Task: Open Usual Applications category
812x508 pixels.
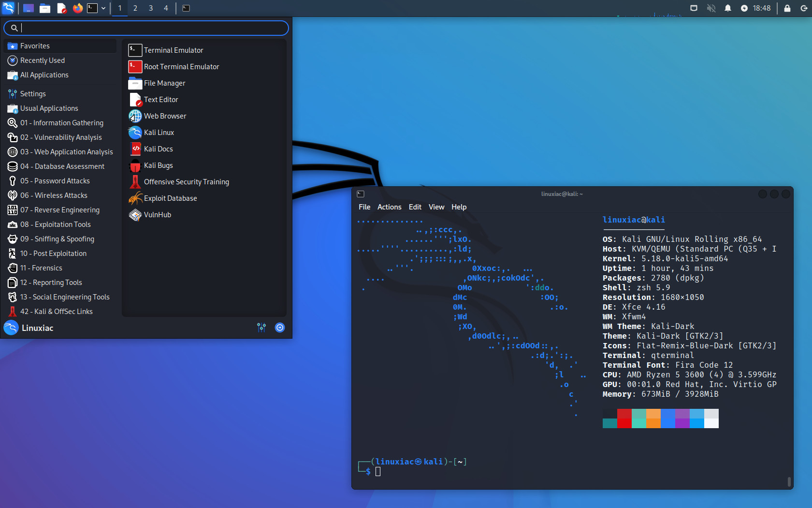Action: (60, 108)
